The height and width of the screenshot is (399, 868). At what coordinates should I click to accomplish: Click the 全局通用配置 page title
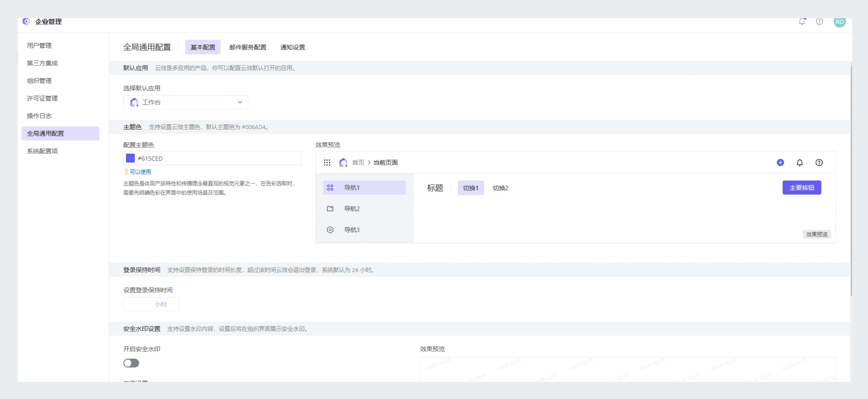147,48
